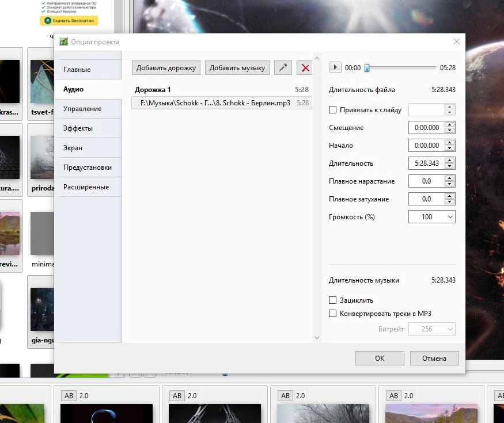This screenshot has height=423, width=504.
Task: Select the tsvet-f file thumbnail
Action: coord(42,82)
